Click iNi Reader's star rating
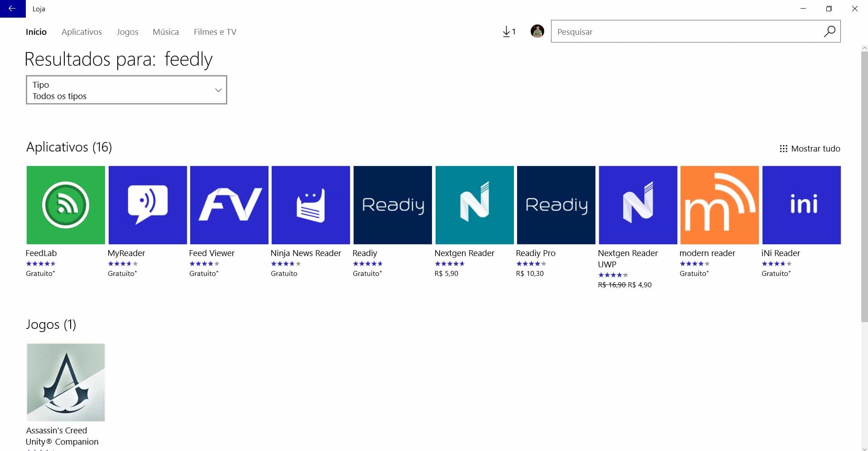This screenshot has width=868, height=451. point(777,264)
